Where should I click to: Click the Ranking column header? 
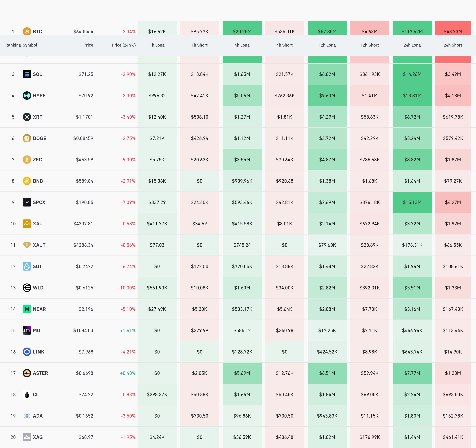click(13, 45)
